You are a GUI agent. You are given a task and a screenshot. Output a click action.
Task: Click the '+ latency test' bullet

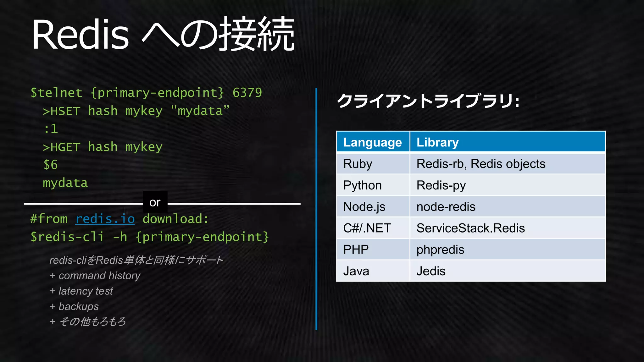pos(81,291)
